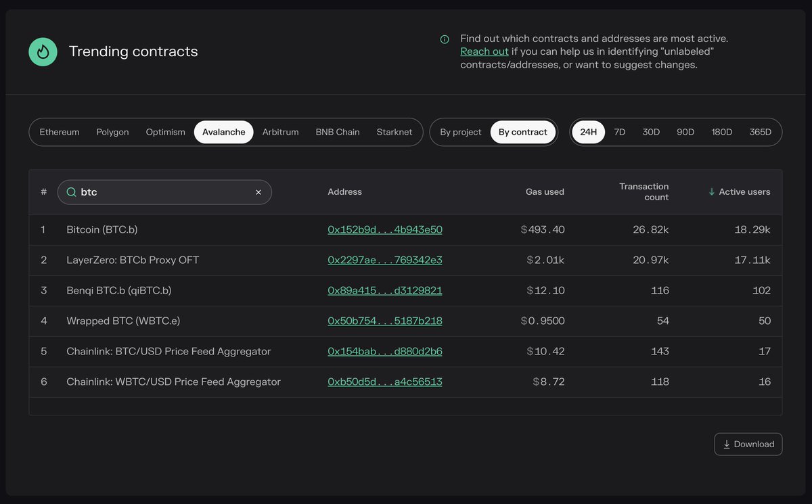Click the $12.10 gas used value
Image resolution: width=812 pixels, height=504 pixels.
545,290
